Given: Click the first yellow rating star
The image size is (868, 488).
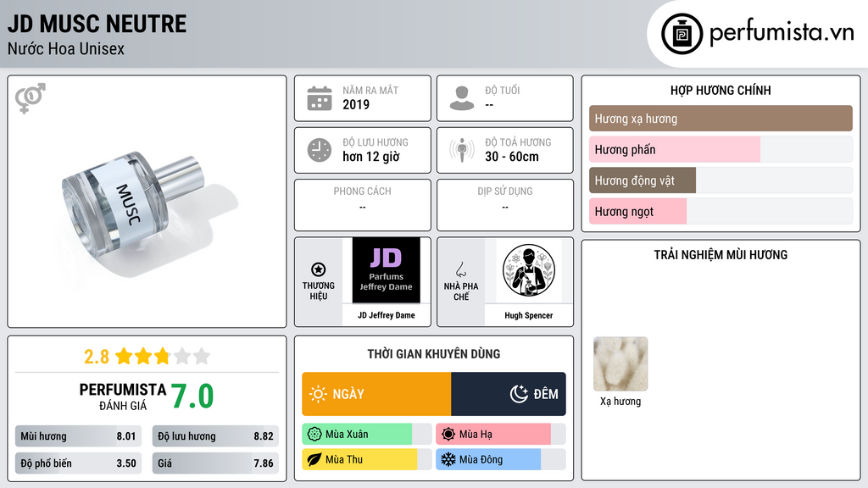Looking at the screenshot, I should 124,356.
